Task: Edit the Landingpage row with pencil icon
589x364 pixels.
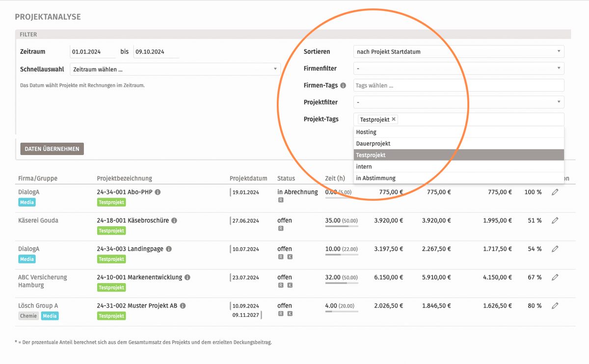Action: click(x=555, y=249)
